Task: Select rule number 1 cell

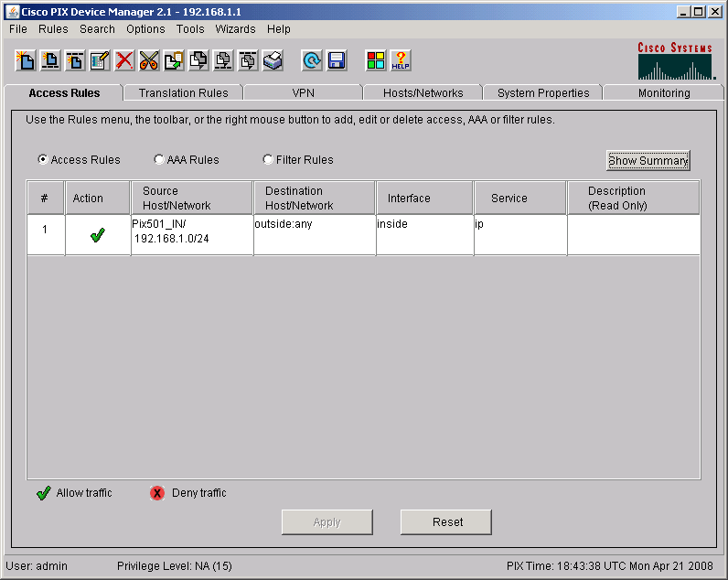Action: [46, 234]
